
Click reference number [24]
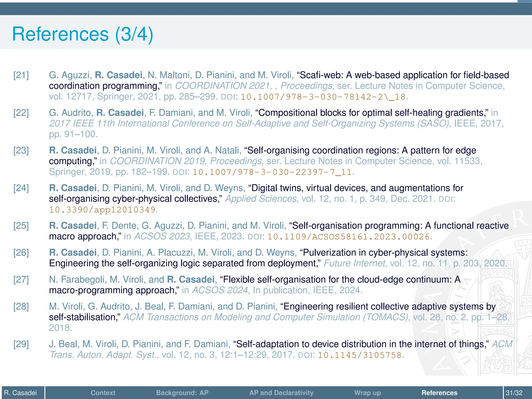point(21,188)
